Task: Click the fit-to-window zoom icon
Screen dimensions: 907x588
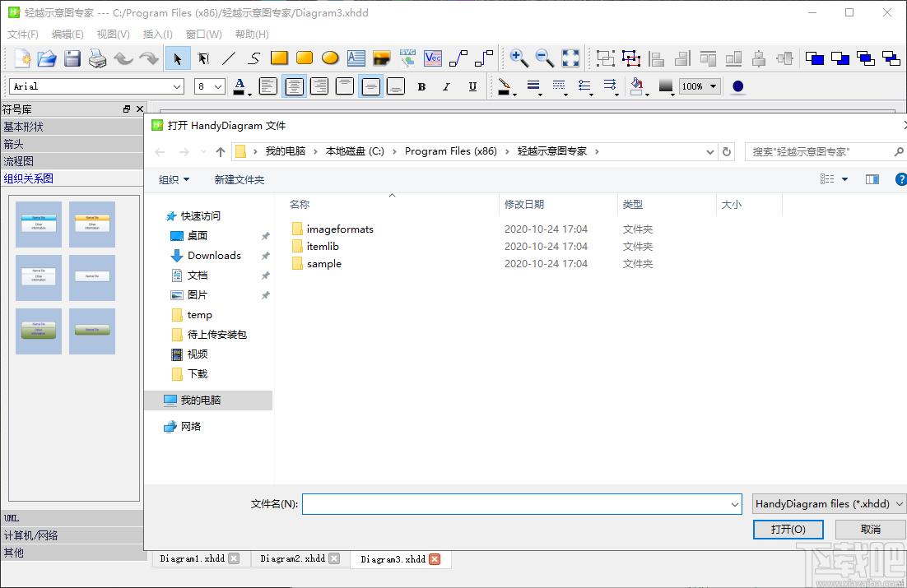Action: (x=570, y=58)
